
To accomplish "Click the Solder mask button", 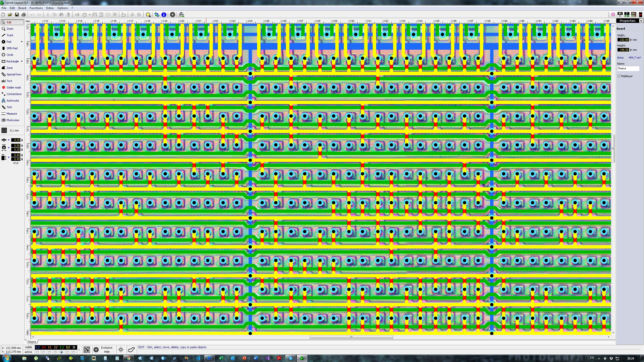I will 14,87.
